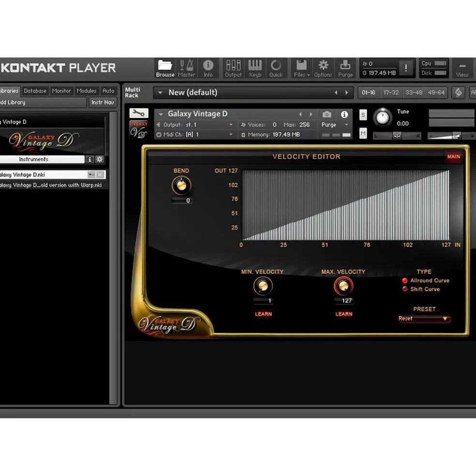Select rack page 33-48
This screenshot has height=476, width=476.
(414, 93)
